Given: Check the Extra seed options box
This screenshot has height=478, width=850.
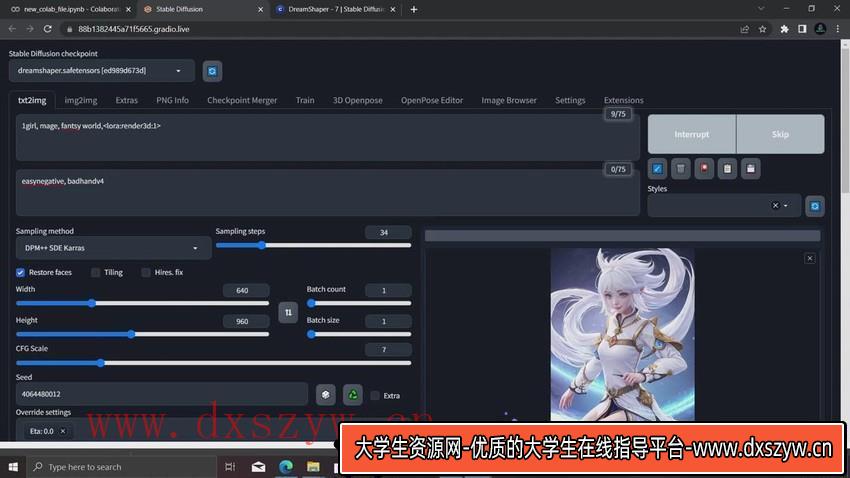Looking at the screenshot, I should [x=375, y=396].
